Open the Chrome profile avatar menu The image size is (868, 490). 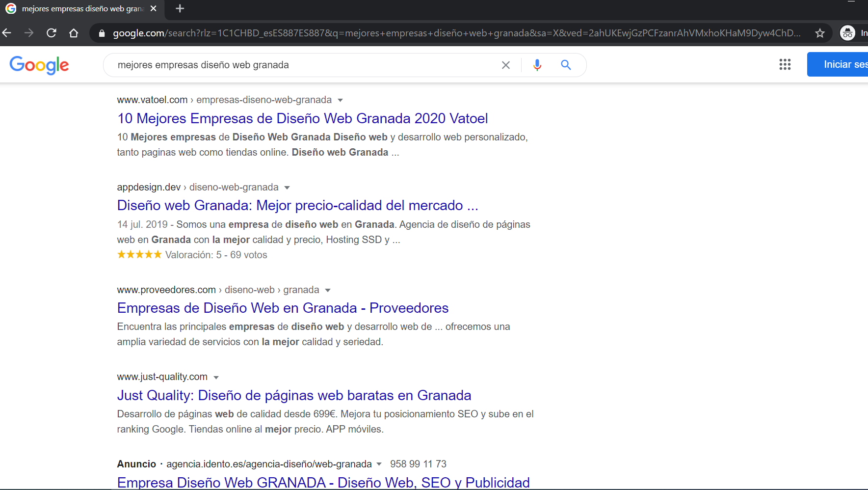click(847, 33)
